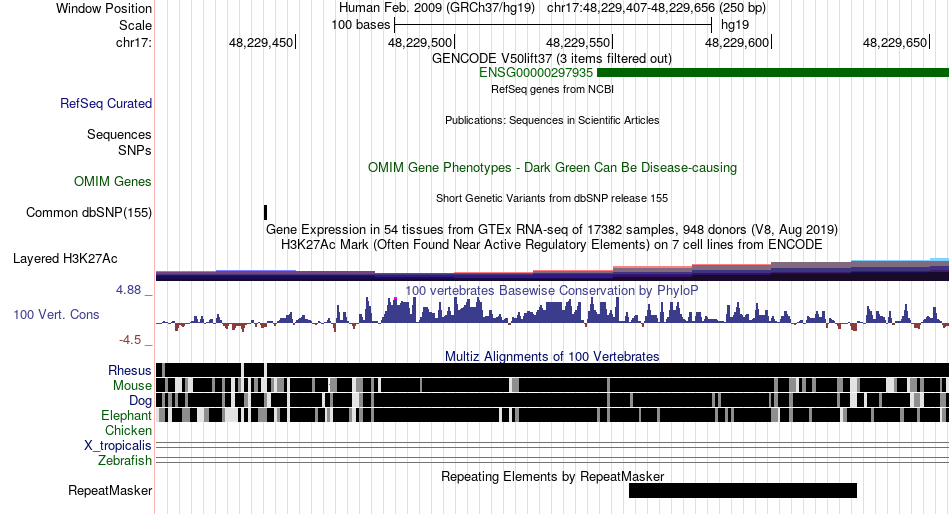
Task: Click the Scale label in the left column
Action: 136,25
